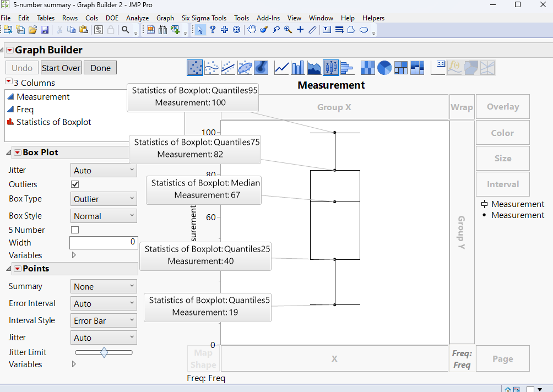Collapse the Points section red triangle

point(17,269)
